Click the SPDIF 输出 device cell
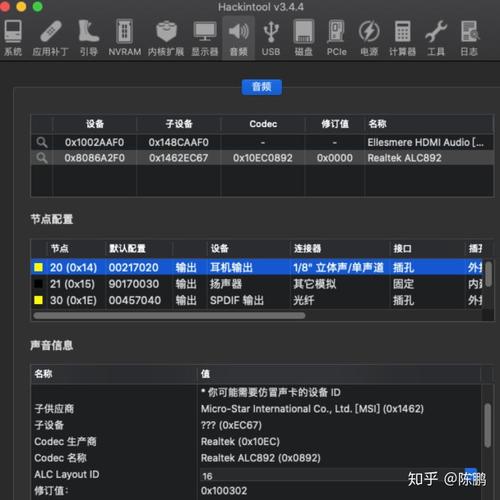The height and width of the screenshot is (500, 500). tap(237, 300)
